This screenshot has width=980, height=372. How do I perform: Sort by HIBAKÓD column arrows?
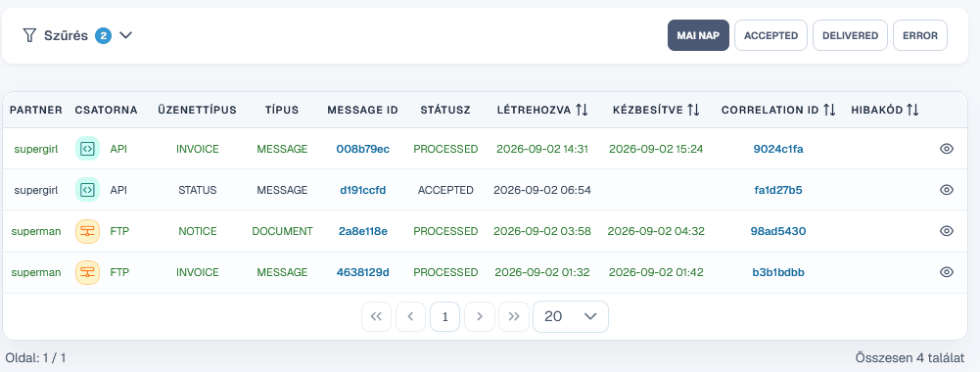912,110
